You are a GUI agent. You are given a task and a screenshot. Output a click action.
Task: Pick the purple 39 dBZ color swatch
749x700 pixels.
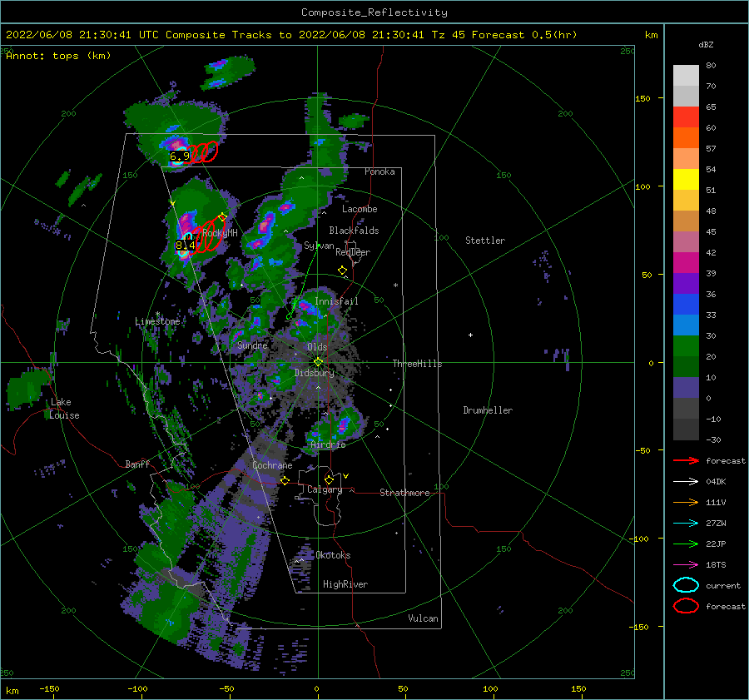[686, 284]
